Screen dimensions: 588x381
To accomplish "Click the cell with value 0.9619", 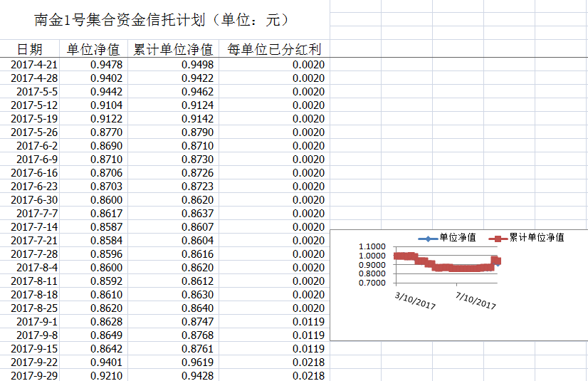I will pos(197,362).
